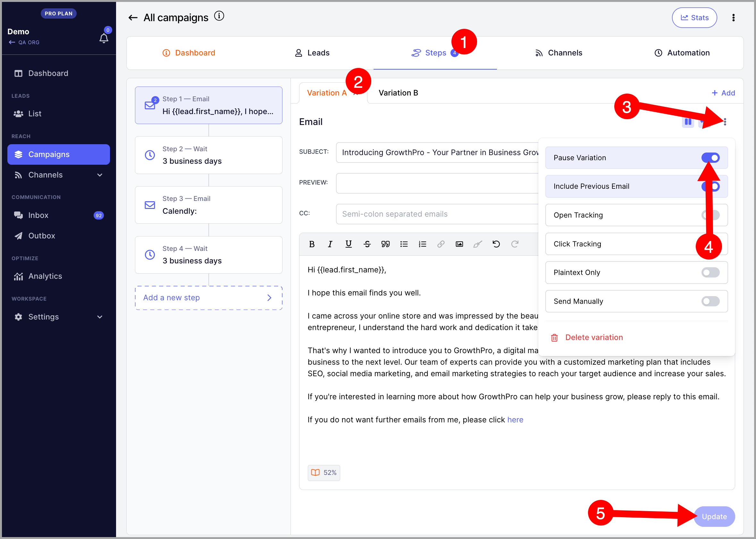
Task: Apply Underline formatting in editor toolbar
Action: 348,244
